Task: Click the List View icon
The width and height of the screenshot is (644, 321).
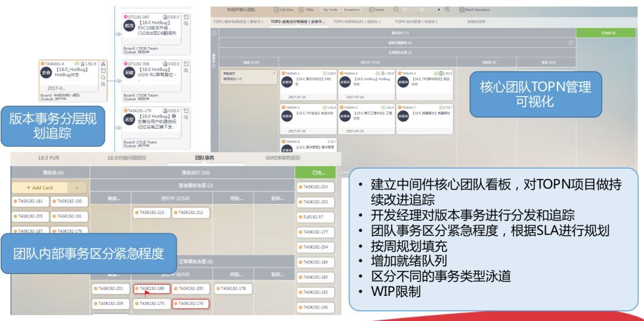Action: click(x=276, y=10)
